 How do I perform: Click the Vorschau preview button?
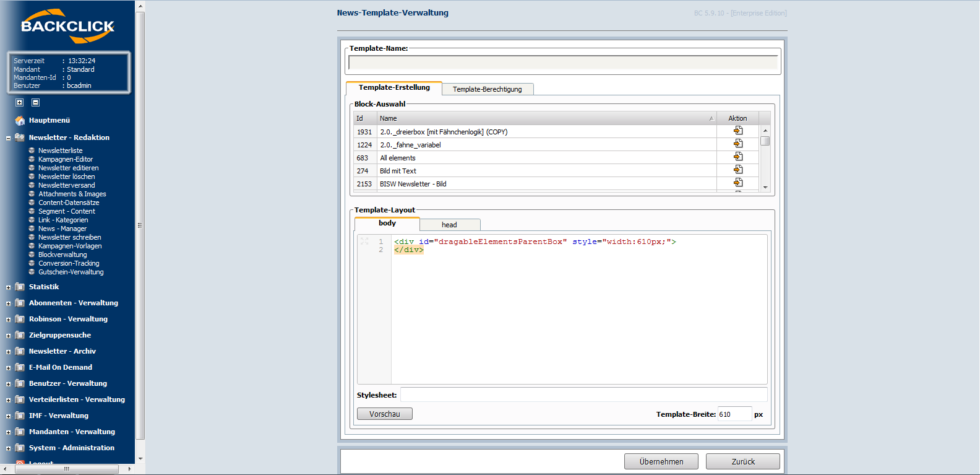[384, 414]
